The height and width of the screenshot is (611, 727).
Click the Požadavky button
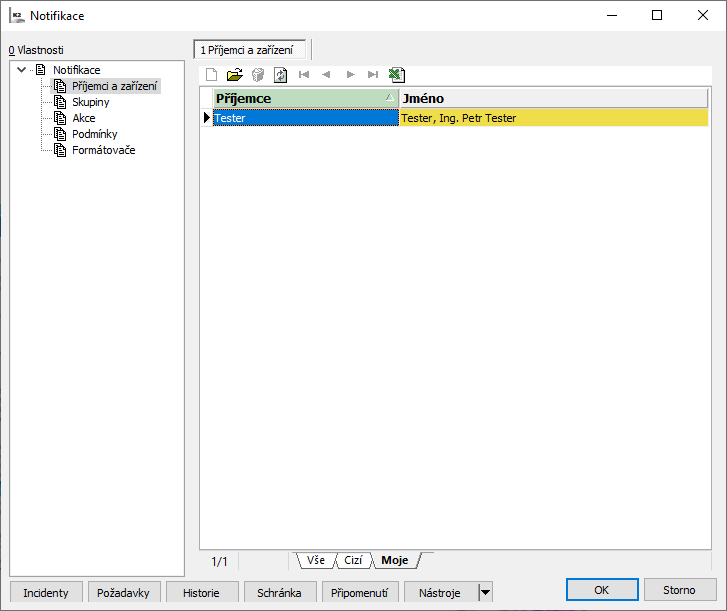[x=123, y=592]
